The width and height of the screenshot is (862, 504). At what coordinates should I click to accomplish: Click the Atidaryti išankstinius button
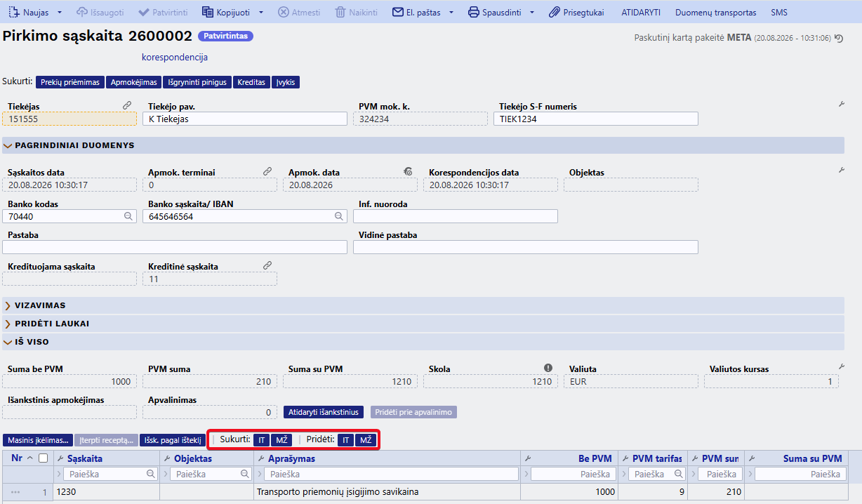(x=324, y=412)
